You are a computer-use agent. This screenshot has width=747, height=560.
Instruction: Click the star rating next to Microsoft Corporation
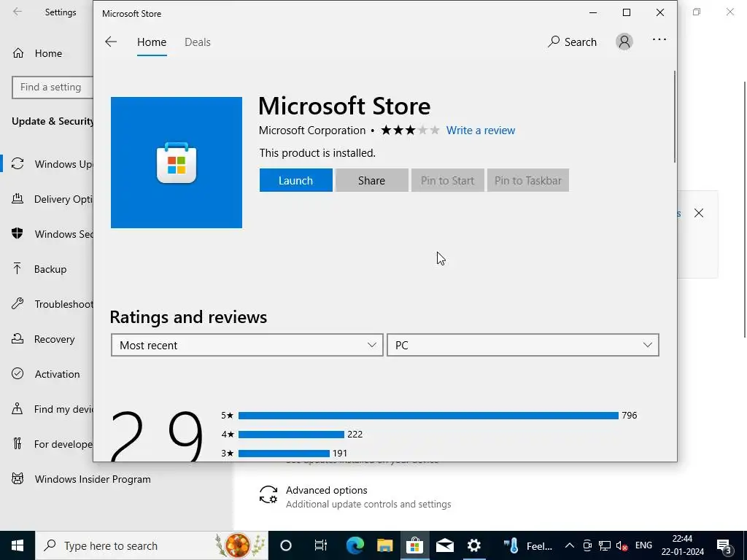(410, 130)
